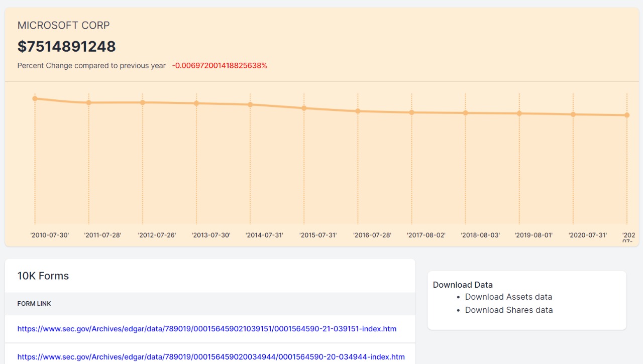
Task: Select the chart data point for 2011-07-28
Action: [x=88, y=102]
